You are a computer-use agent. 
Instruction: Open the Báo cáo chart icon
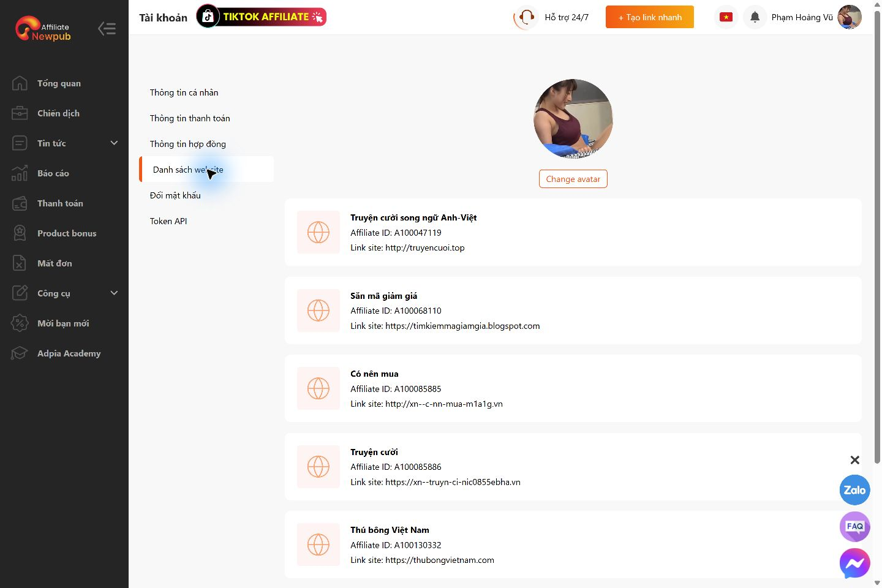point(20,173)
